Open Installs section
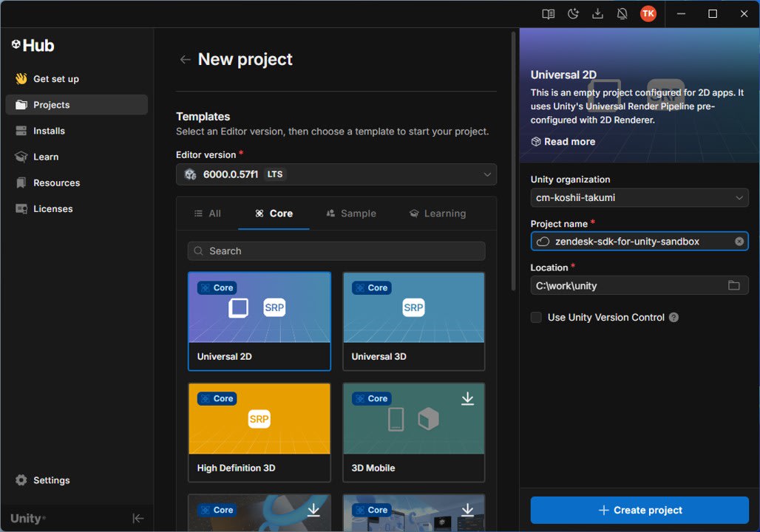The image size is (760, 532). pos(77,131)
